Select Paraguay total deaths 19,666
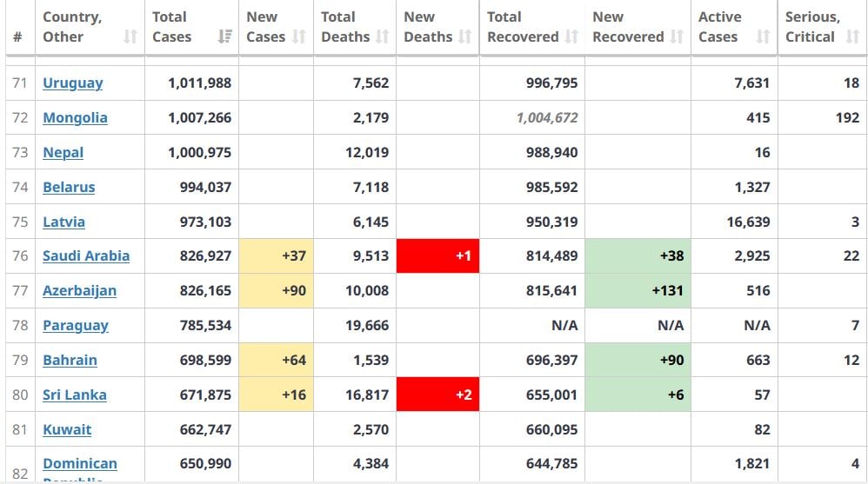Image resolution: width=868 pixels, height=484 pixels. (x=367, y=326)
